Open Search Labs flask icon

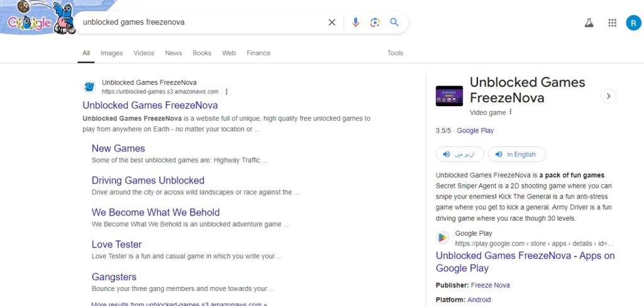point(589,23)
